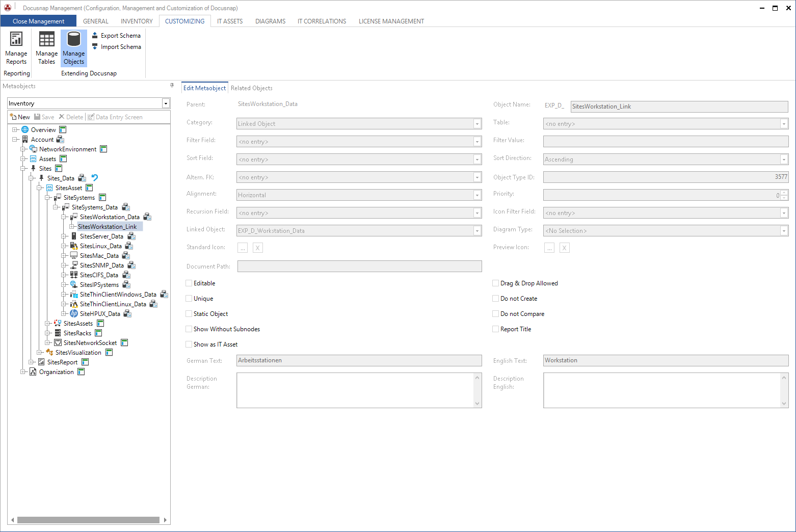Screen dimensions: 796x532
Task: Switch to the IT ASSETS ribbon tab
Action: pos(230,21)
